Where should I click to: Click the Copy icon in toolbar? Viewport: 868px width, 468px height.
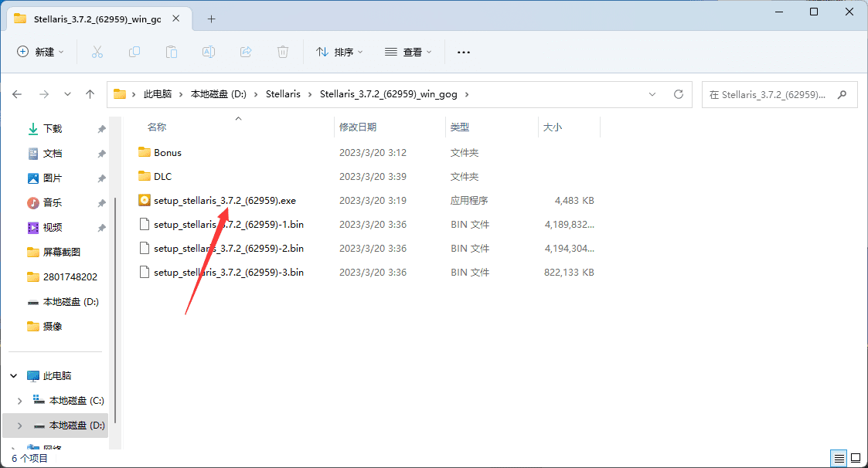click(134, 52)
